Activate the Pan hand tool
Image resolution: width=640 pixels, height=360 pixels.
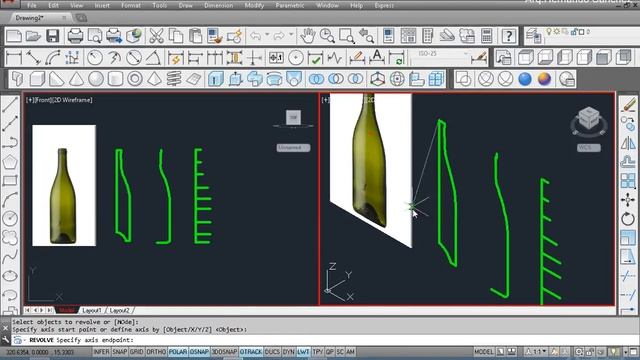308,36
